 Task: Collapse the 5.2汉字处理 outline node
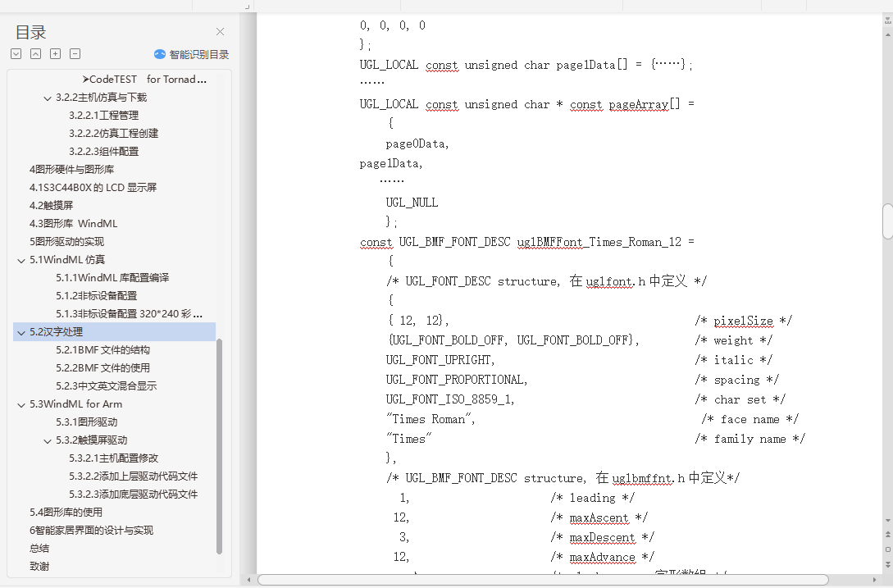[x=21, y=333]
